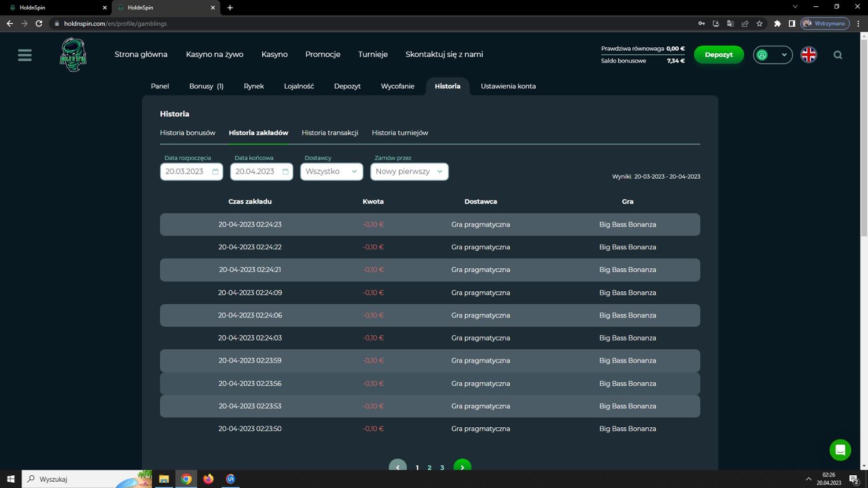Open the Rynek tab
Screen dimensions: 868x488
pyautogui.click(x=253, y=86)
